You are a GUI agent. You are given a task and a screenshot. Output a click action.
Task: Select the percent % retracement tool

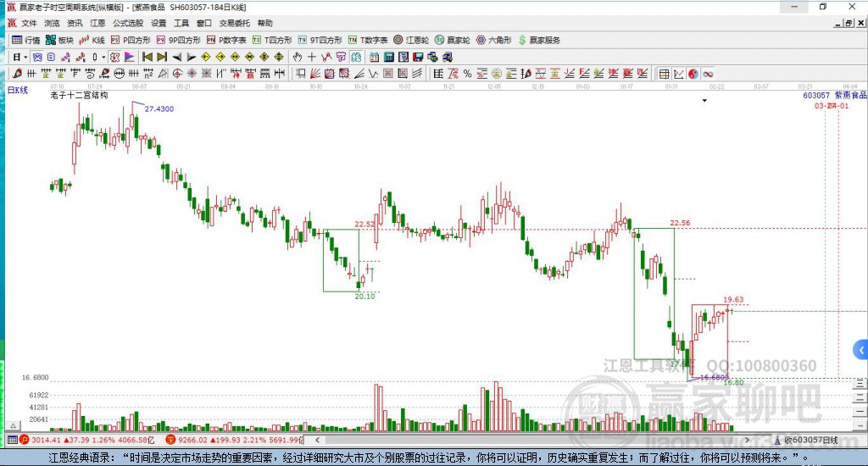point(468,74)
